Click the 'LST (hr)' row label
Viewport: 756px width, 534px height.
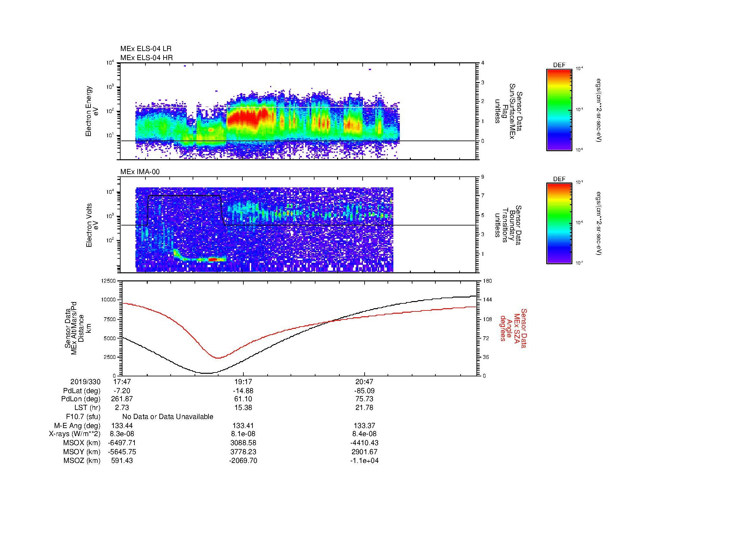pyautogui.click(x=87, y=408)
